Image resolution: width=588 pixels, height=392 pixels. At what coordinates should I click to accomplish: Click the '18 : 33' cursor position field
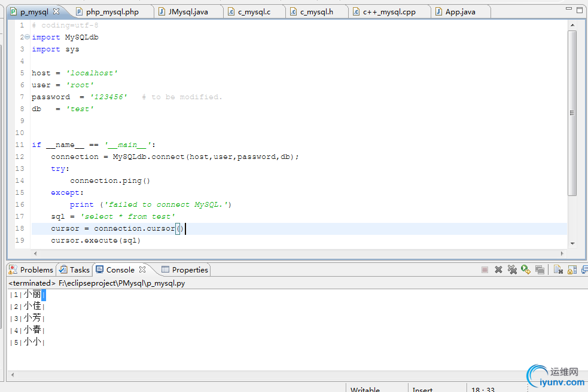click(x=483, y=389)
